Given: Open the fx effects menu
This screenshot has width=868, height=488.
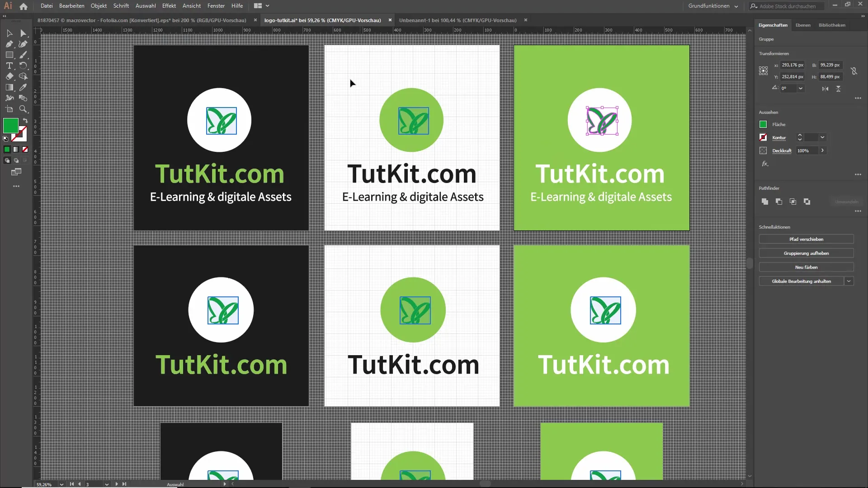Looking at the screenshot, I should [765, 164].
